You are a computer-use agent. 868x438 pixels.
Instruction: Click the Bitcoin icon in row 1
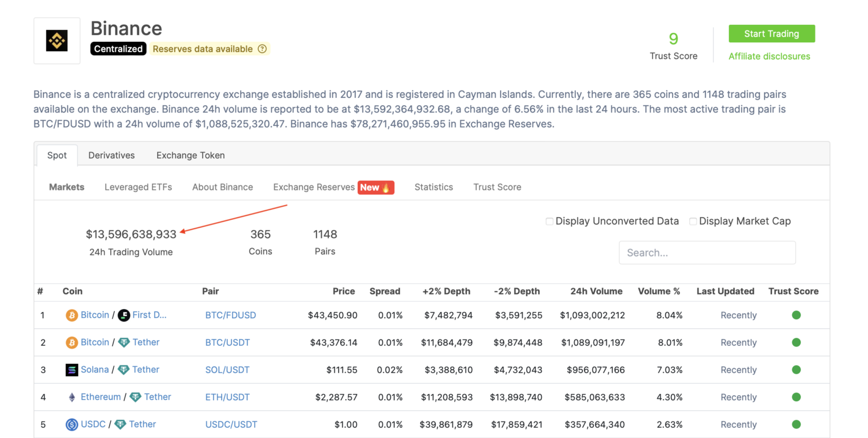pos(72,315)
